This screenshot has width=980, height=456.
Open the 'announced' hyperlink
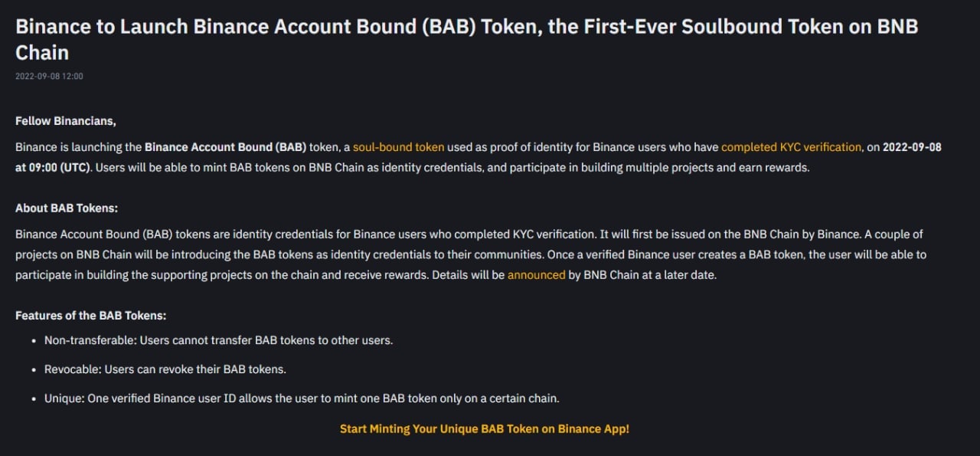pos(536,275)
